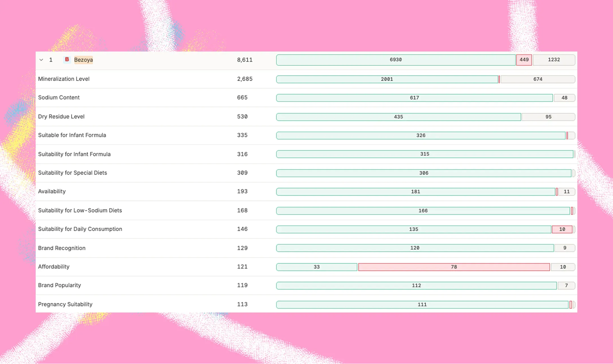Select the Suitability for Special Diets label
Screen dimensions: 613x364
[72, 173]
